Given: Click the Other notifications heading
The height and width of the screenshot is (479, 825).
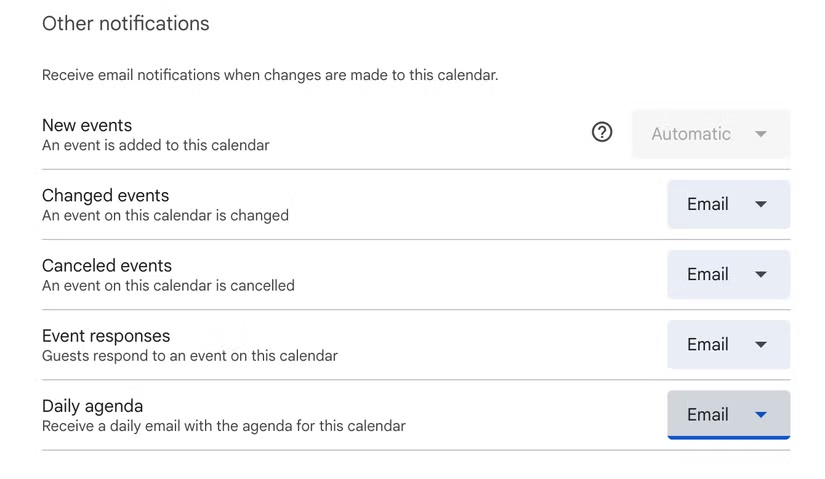Looking at the screenshot, I should point(126,23).
